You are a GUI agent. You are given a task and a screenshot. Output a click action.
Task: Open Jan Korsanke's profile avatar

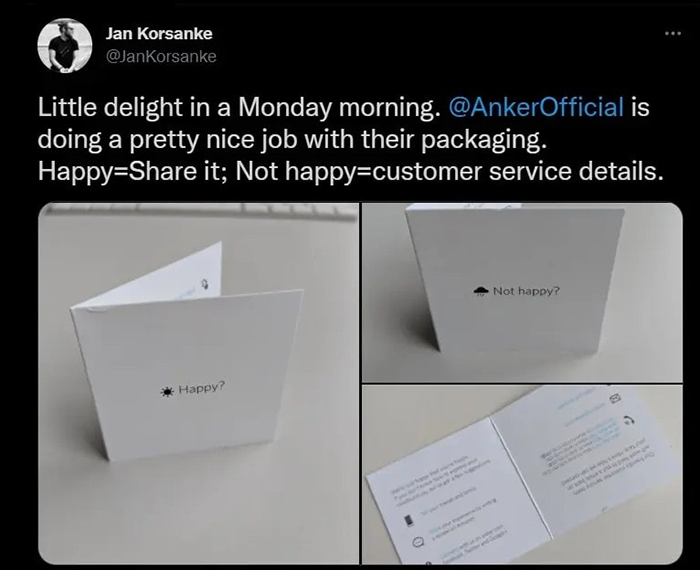pyautogui.click(x=65, y=45)
